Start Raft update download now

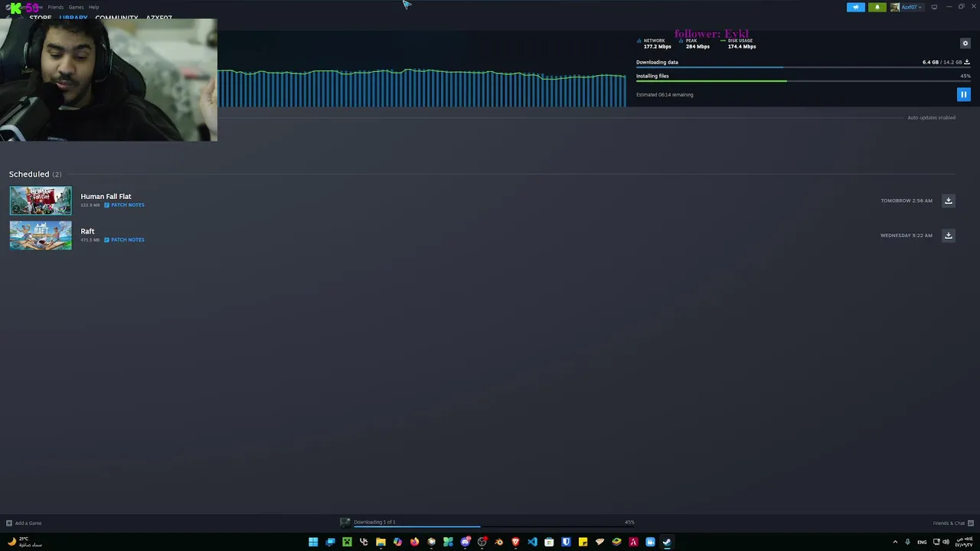(948, 236)
